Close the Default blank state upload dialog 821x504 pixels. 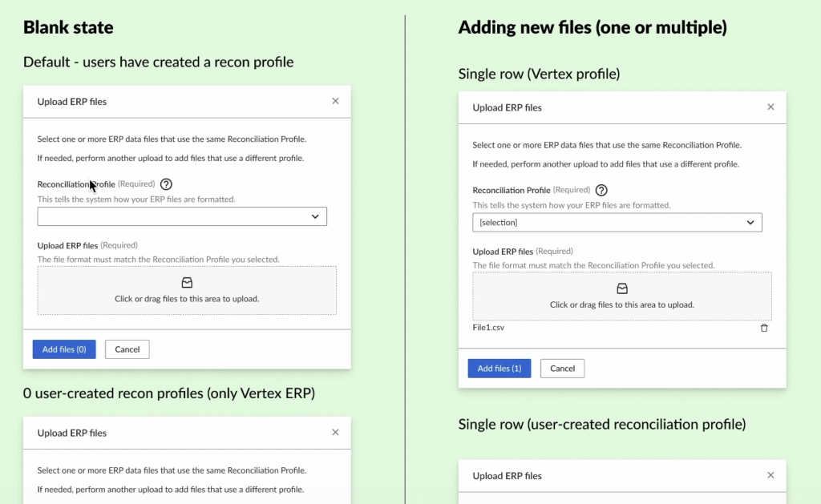335,101
